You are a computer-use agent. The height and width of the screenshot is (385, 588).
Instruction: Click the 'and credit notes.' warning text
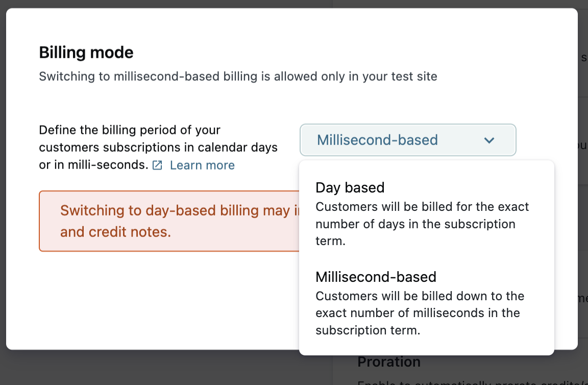point(115,232)
